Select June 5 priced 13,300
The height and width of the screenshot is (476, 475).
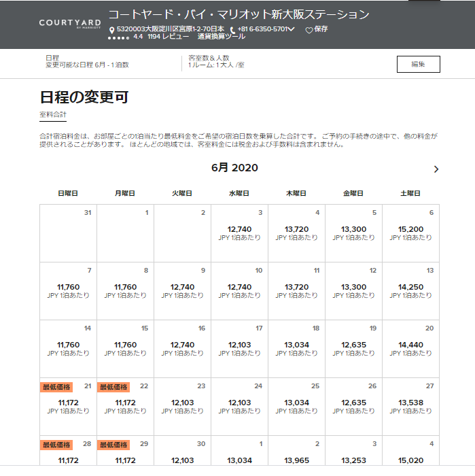(353, 233)
